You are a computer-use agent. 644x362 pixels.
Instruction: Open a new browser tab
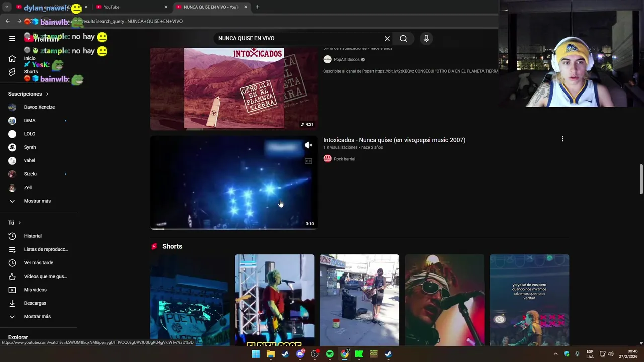tap(257, 7)
